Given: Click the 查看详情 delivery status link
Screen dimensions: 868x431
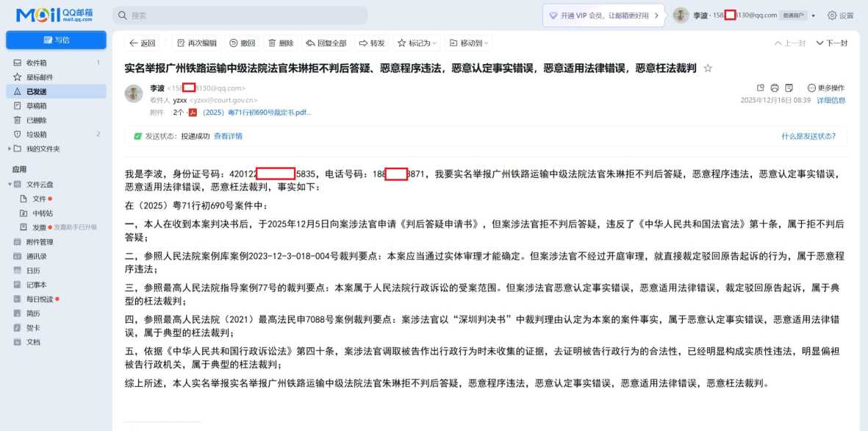Looking at the screenshot, I should coord(228,137).
